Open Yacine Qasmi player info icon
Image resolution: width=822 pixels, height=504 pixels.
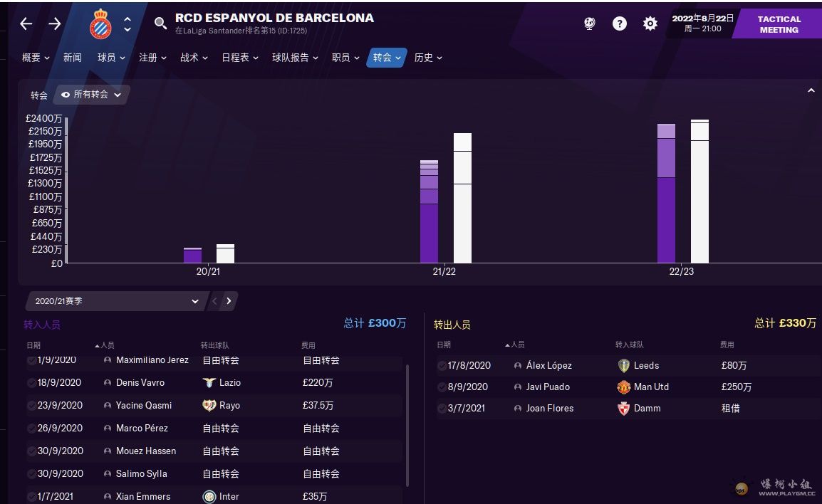coord(108,406)
